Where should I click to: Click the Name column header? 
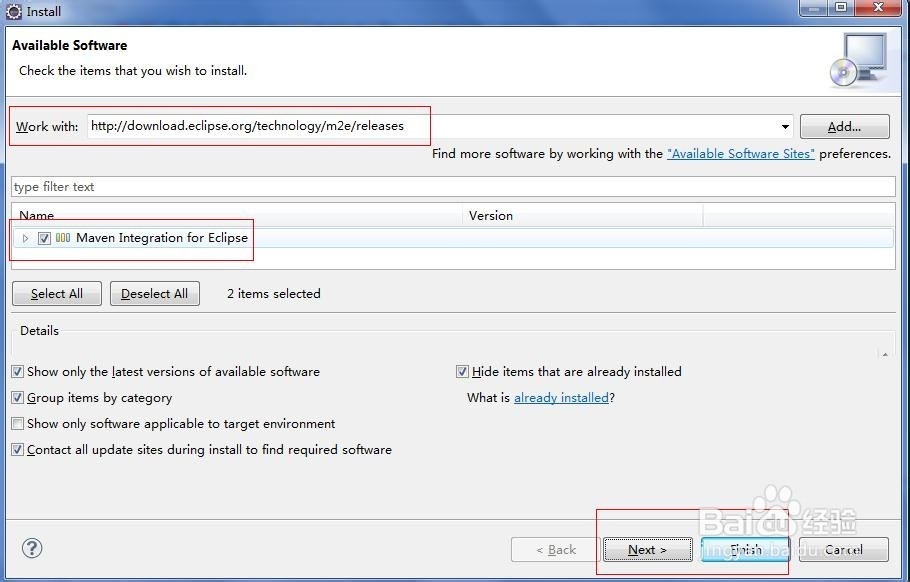pyautogui.click(x=237, y=215)
